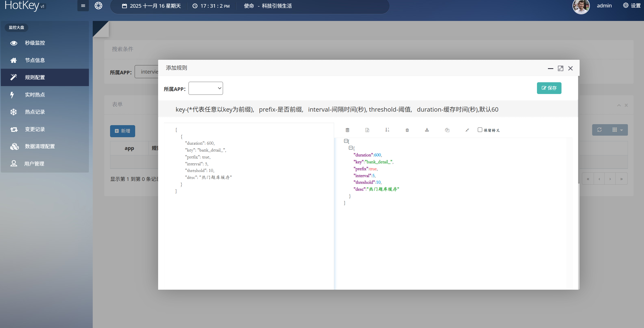This screenshot has height=328, width=644.
Task: Click the download JSON icon
Action: click(427, 130)
